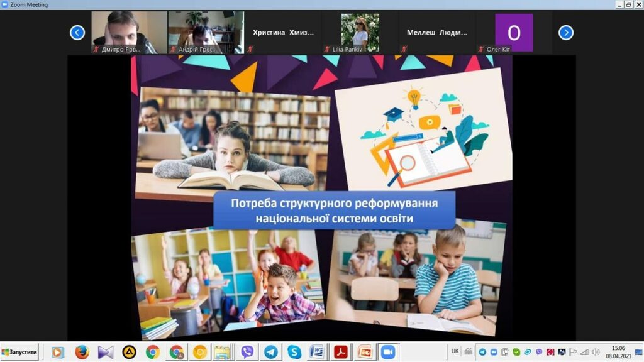
Task: Open the system volume control
Action: [594, 352]
